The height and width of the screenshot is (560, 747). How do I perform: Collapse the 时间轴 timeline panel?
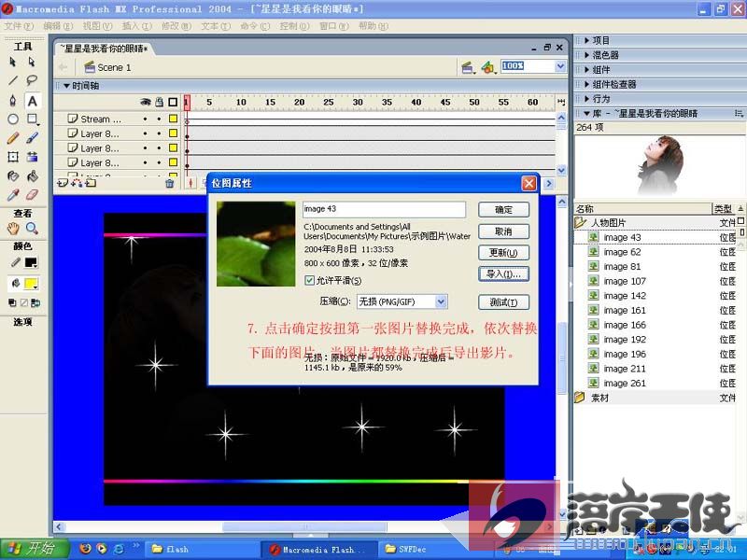click(66, 86)
